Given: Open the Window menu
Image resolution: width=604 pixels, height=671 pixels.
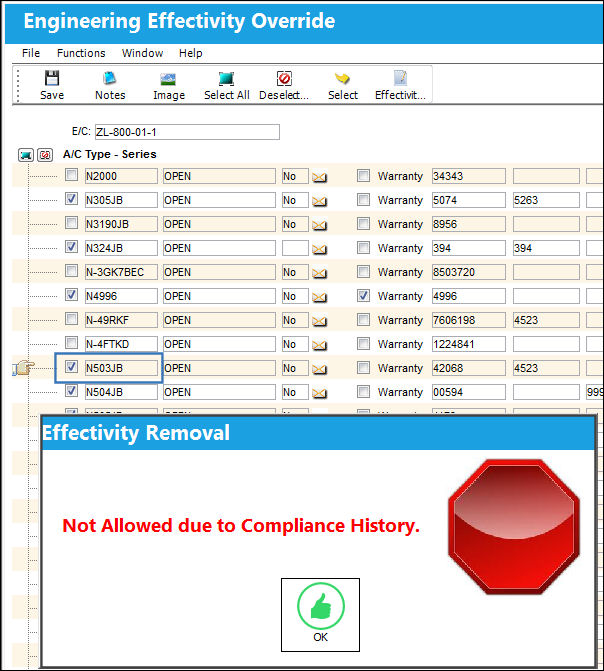Looking at the screenshot, I should point(142,53).
